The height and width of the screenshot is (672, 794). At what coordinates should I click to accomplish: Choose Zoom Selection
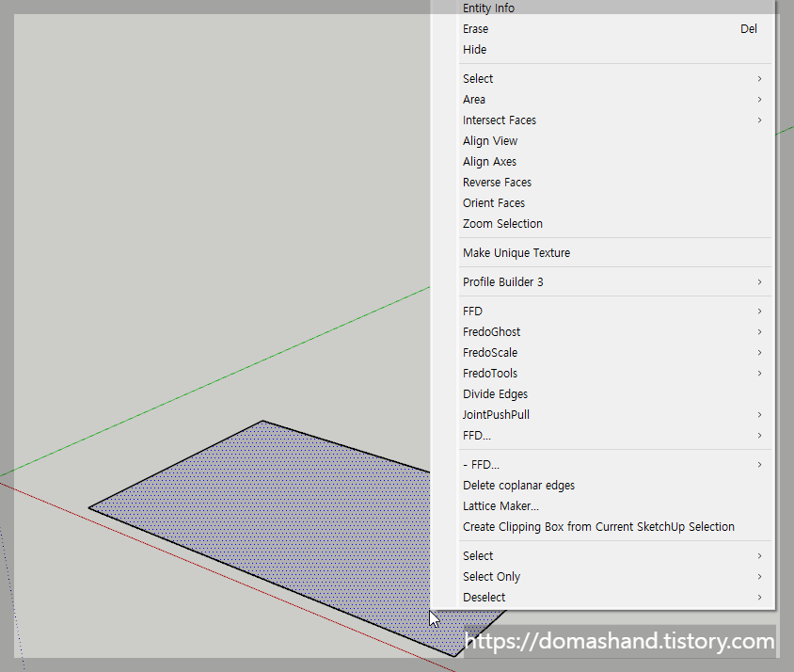coord(602,223)
